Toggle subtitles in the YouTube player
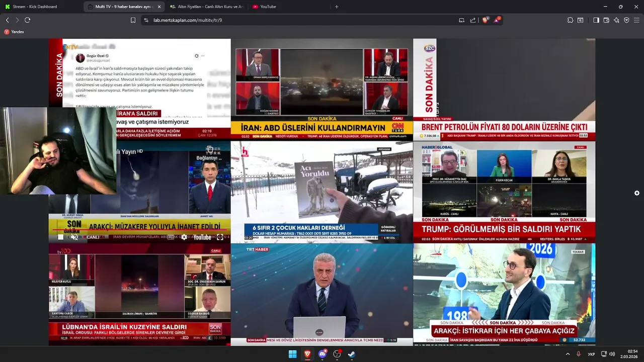The height and width of the screenshot is (362, 644). 171,237
